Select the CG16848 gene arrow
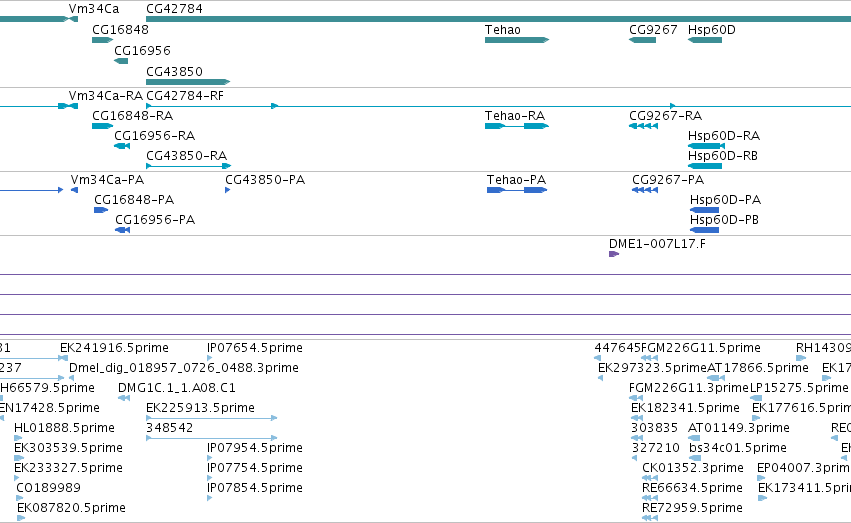The width and height of the screenshot is (851, 523). (x=103, y=40)
